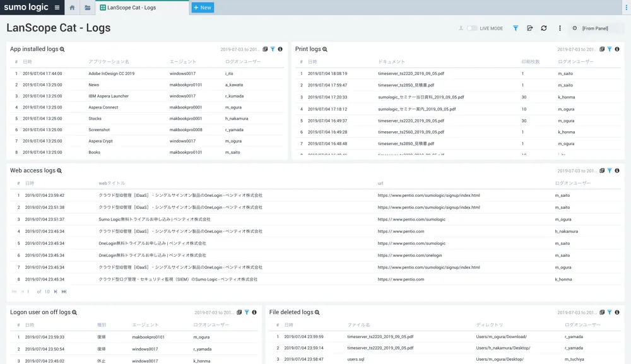This screenshot has height=364, width=631.
Task: Select Web access row 3 Sumo Logic title
Action: coord(155,219)
